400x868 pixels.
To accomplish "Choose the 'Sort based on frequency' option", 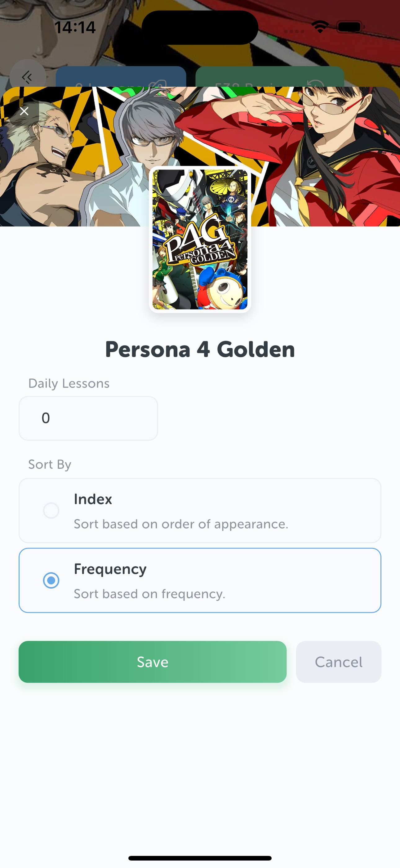I will click(x=149, y=594).
